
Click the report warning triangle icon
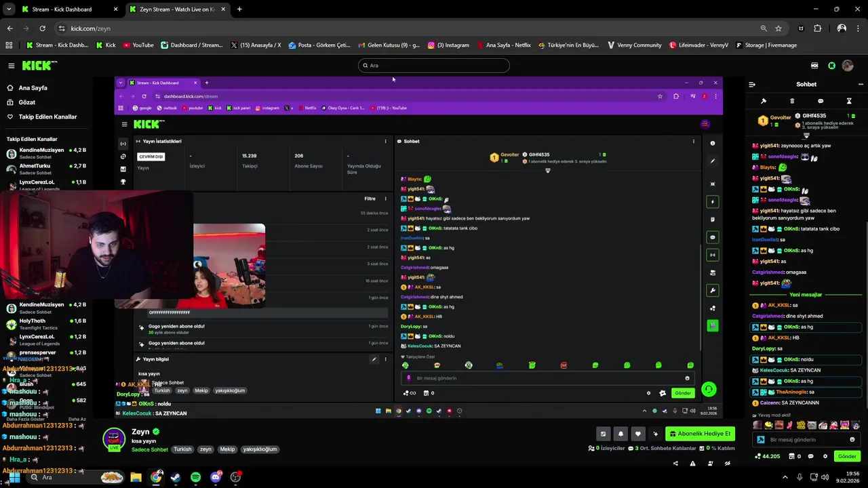pos(692,464)
